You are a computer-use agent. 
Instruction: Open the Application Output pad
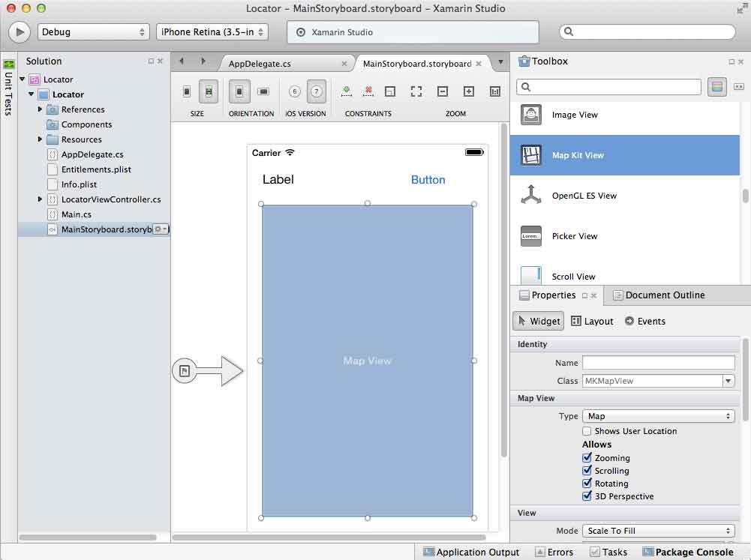[471, 553]
